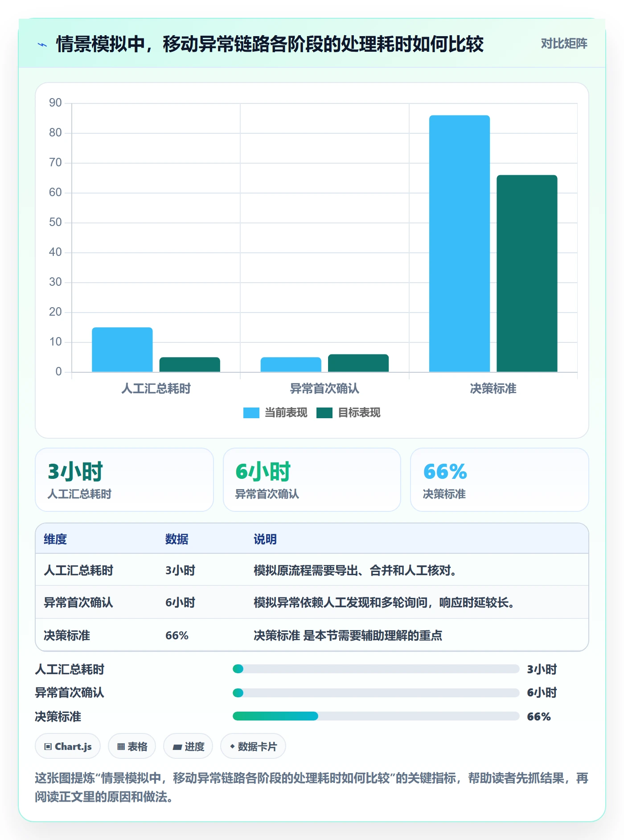This screenshot has width=624, height=840.
Task: Click the green 决策标准 target bar
Action: [x=527, y=273]
